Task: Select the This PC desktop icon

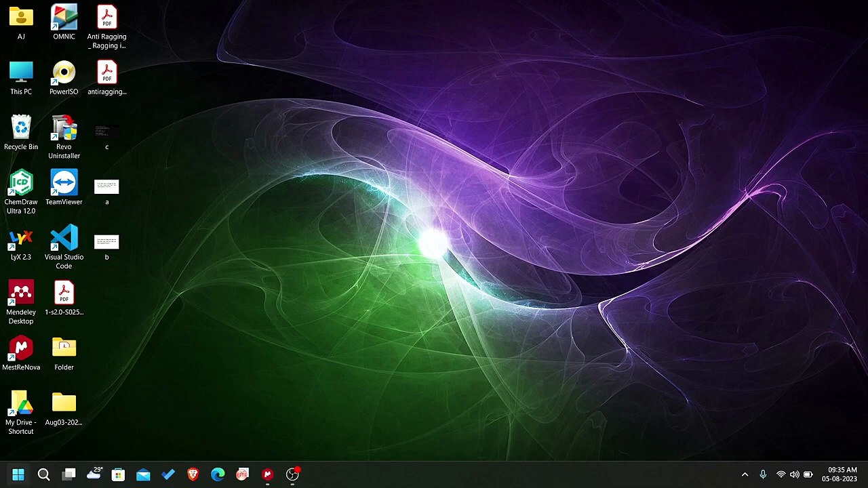Action: pos(21,72)
